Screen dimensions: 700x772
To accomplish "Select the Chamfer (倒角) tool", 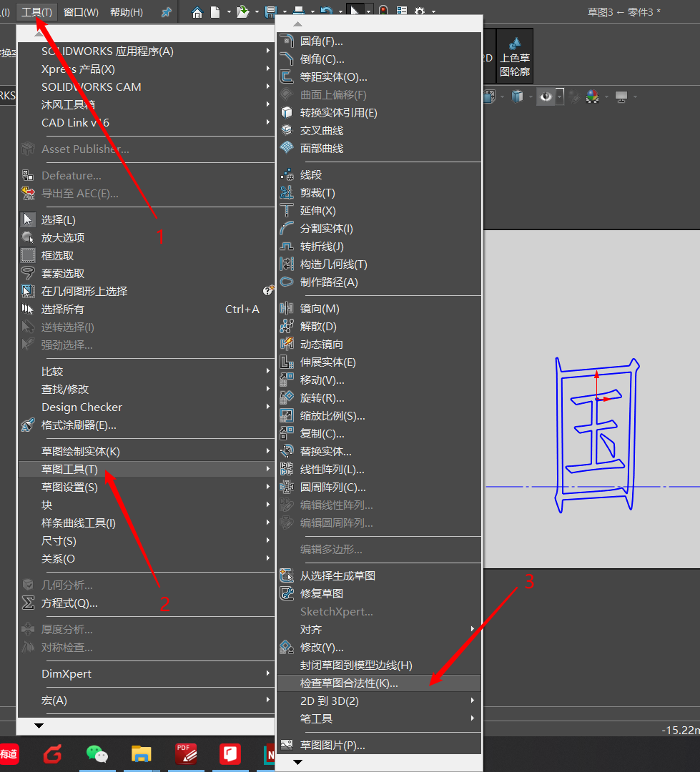I will (x=379, y=59).
